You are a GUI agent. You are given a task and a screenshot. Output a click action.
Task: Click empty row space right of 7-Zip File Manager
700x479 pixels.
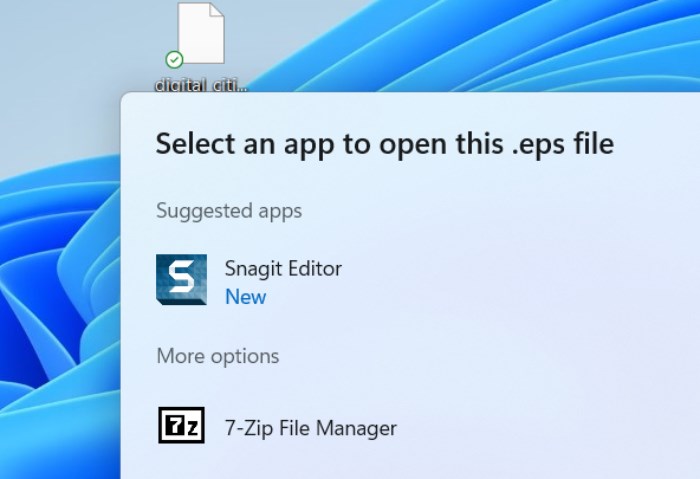[550, 428]
